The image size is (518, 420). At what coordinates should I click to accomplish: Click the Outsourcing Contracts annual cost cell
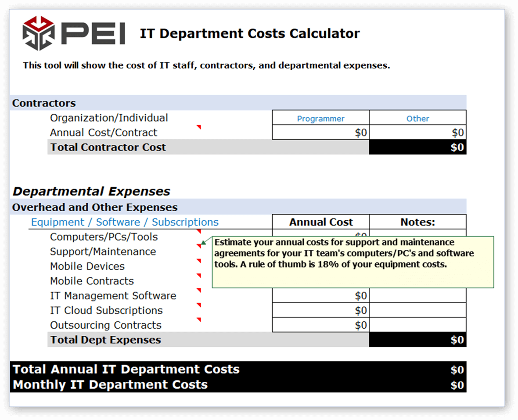(320, 325)
